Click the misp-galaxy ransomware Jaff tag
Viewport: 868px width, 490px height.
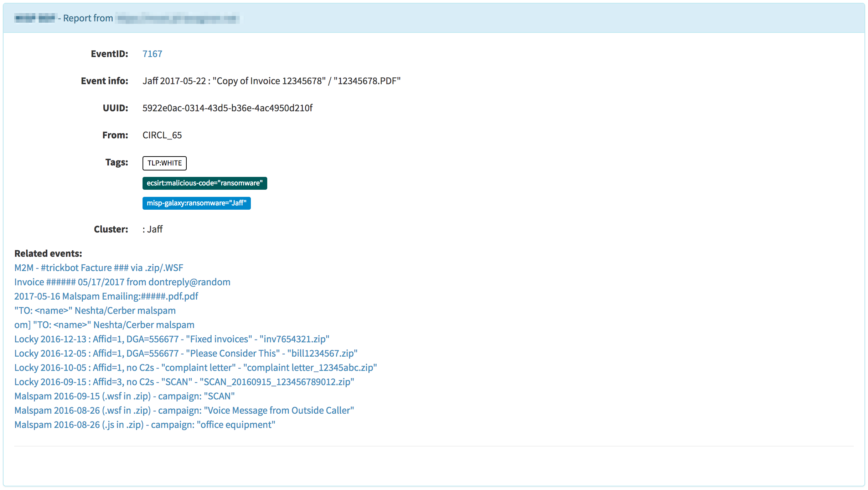pos(196,203)
